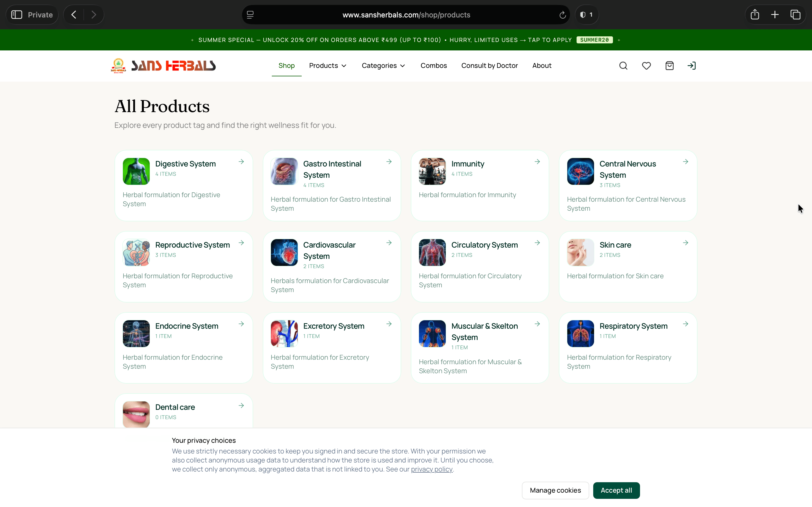Viewport: 812px width, 507px height.
Task: Toggle the browser sidebar icon
Action: point(17,15)
